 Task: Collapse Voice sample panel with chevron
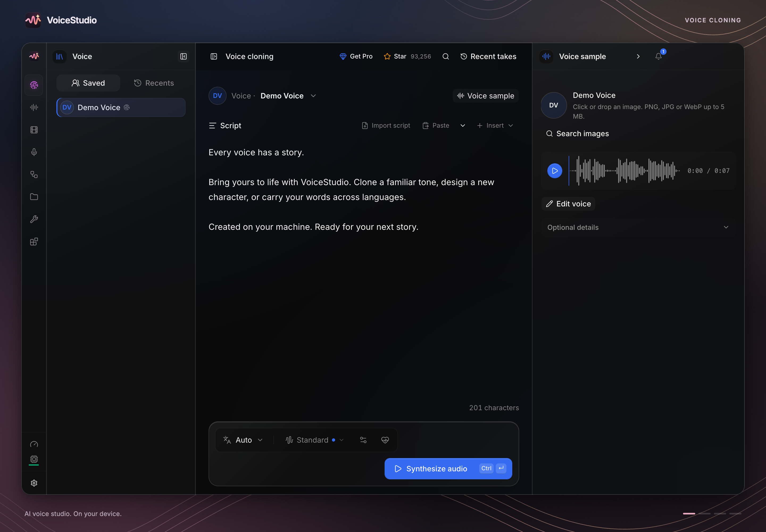click(x=638, y=56)
